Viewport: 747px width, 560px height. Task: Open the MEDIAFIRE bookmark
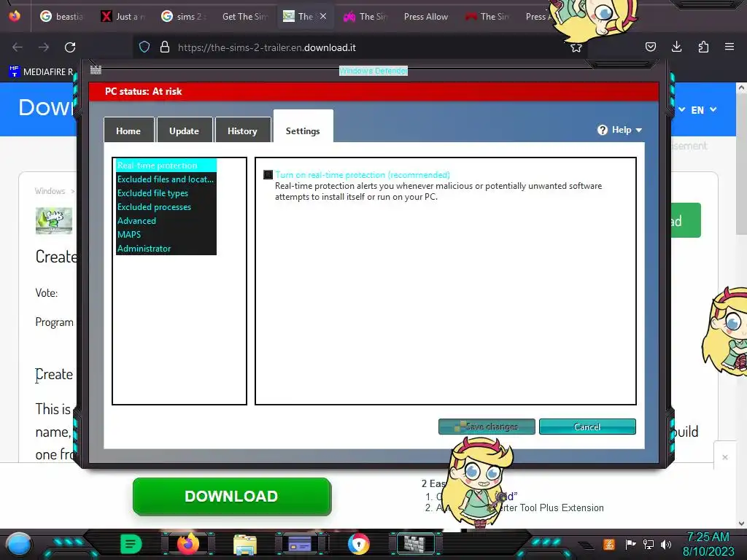(41, 72)
